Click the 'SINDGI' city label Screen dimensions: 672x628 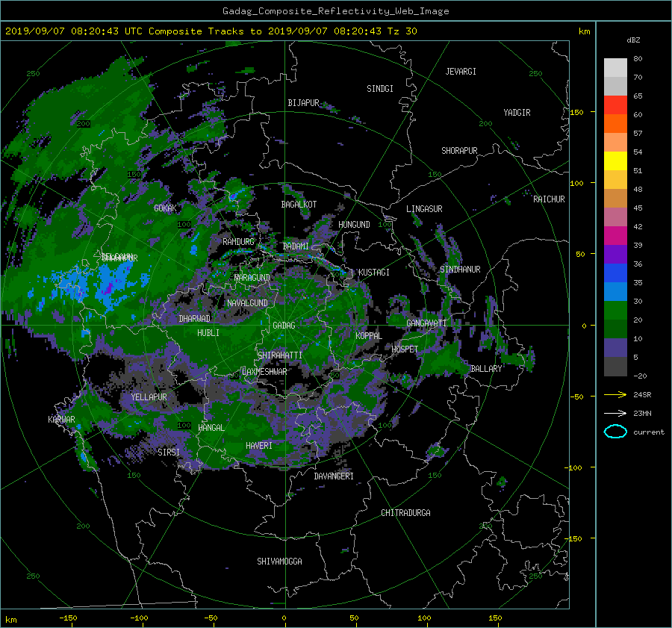coord(380,89)
